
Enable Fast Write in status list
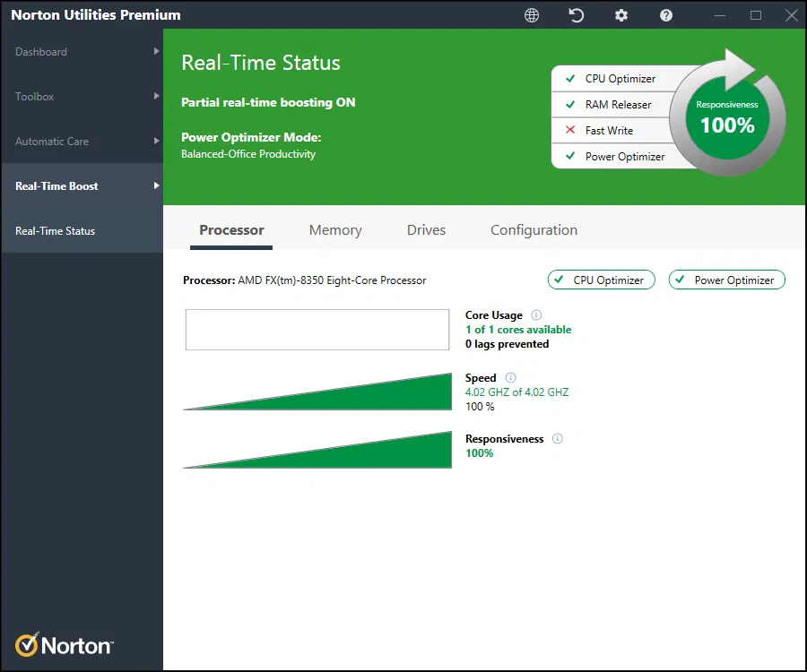[609, 131]
